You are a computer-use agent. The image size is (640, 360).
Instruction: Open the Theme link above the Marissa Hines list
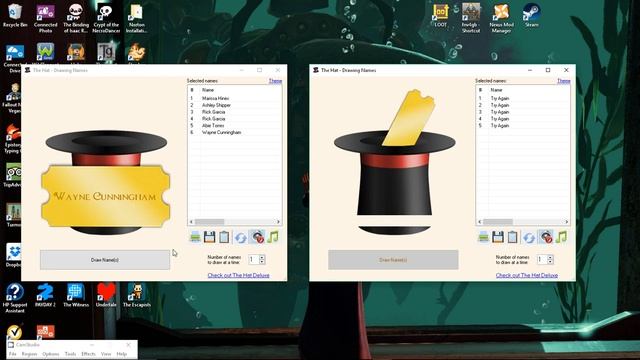pos(275,81)
